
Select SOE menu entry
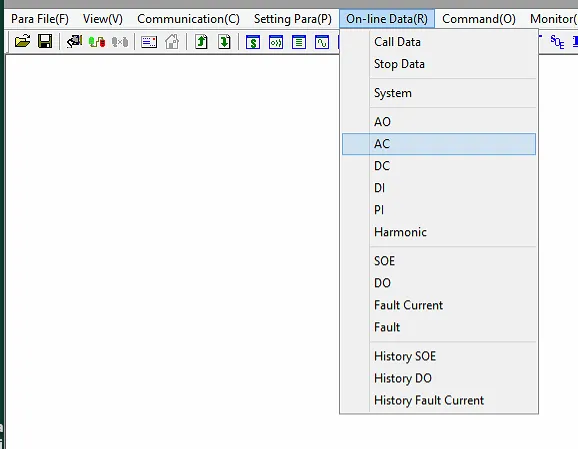pos(439,261)
